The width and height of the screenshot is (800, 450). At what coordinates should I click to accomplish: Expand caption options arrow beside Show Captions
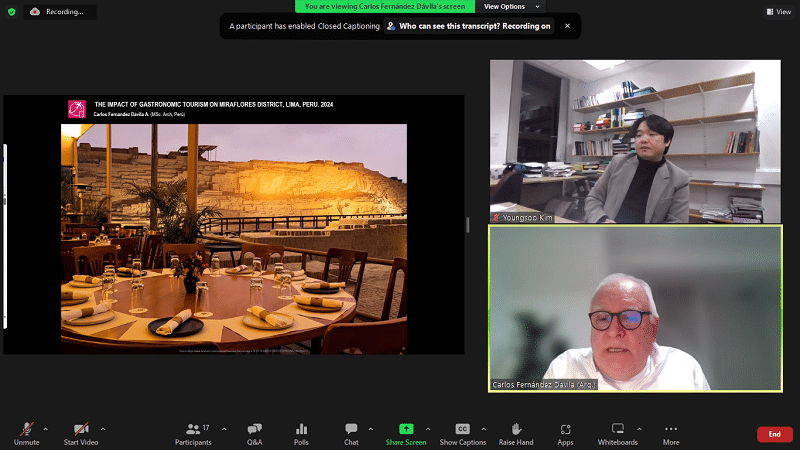tap(487, 428)
